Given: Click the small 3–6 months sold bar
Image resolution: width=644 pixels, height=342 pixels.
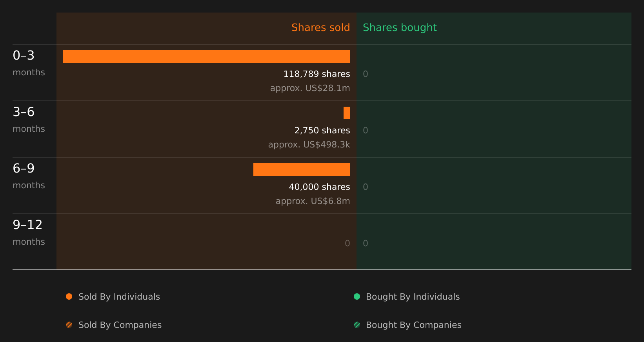Looking at the screenshot, I should 347,113.
